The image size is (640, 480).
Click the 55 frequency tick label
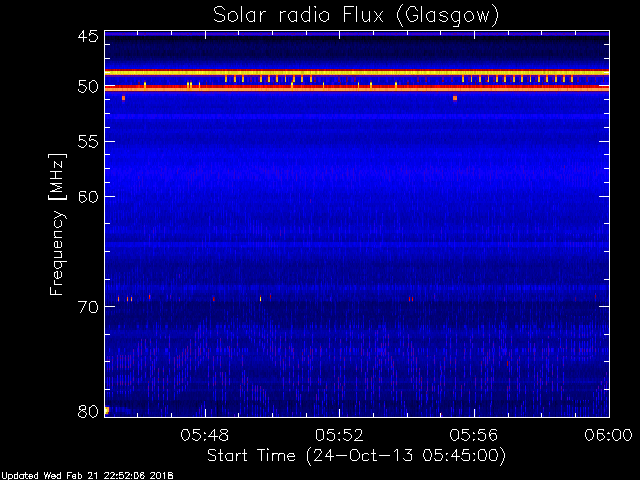(88, 142)
